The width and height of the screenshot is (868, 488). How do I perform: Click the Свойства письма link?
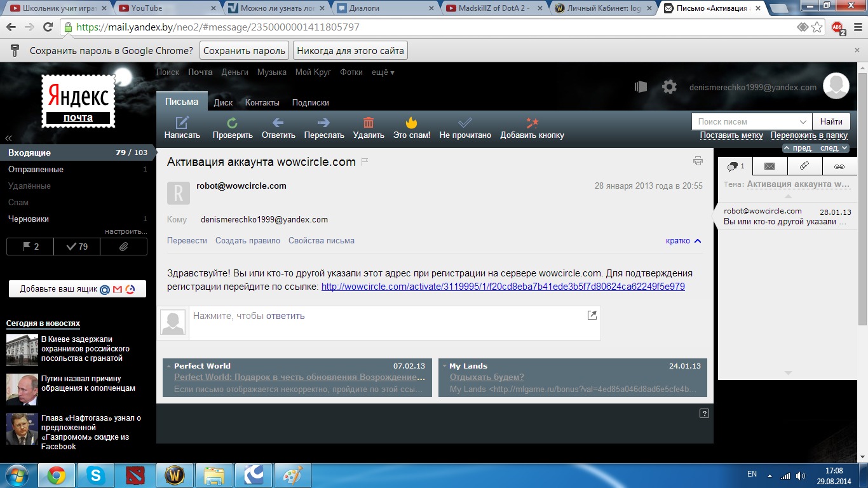(322, 241)
